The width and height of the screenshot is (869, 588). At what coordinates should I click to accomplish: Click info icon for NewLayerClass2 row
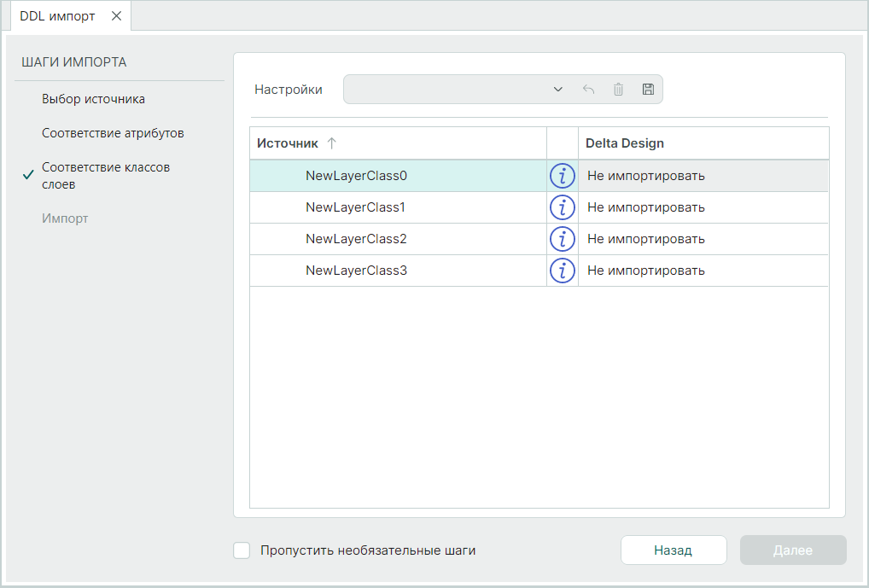tap(562, 239)
